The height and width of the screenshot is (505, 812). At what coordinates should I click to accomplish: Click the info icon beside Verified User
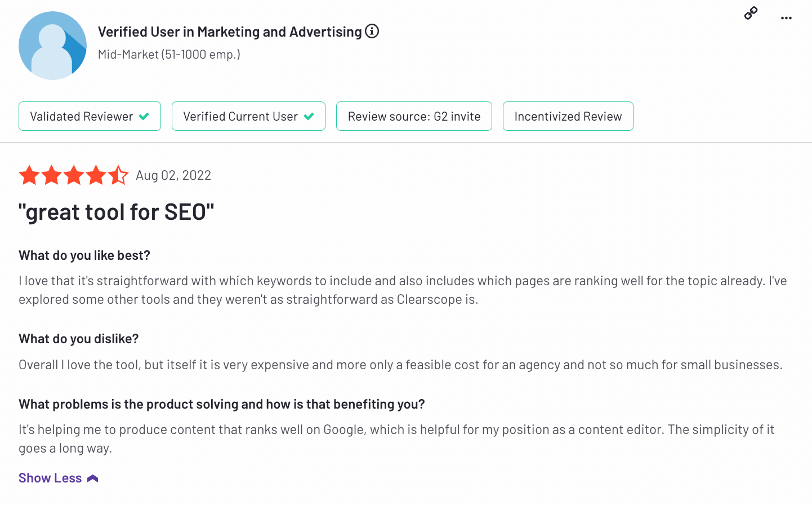372,31
